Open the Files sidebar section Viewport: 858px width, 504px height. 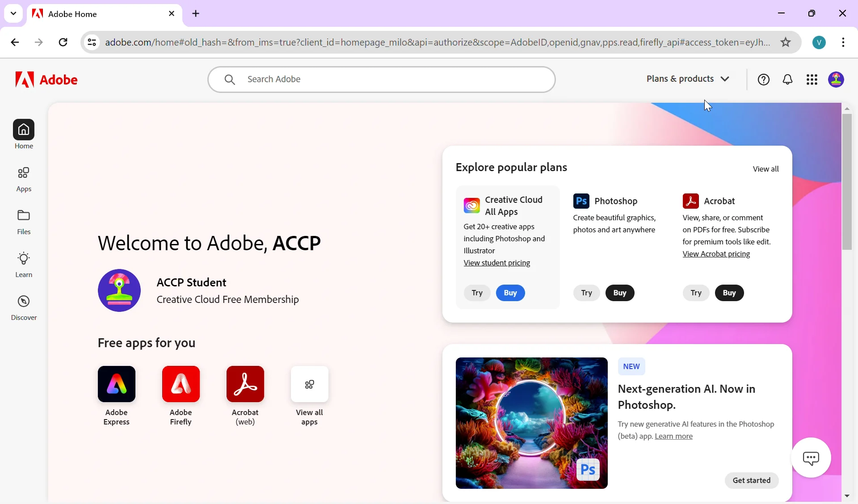point(24,222)
